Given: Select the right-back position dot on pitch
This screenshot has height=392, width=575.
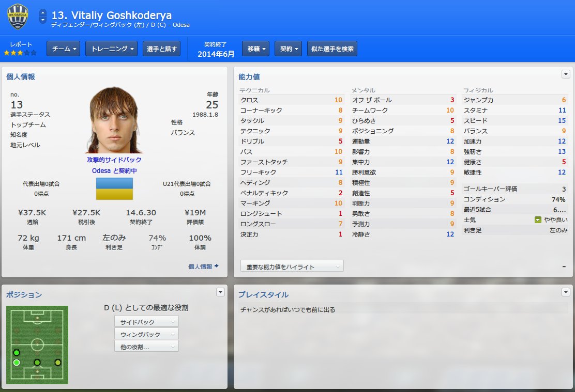Looking at the screenshot, I should [x=57, y=363].
